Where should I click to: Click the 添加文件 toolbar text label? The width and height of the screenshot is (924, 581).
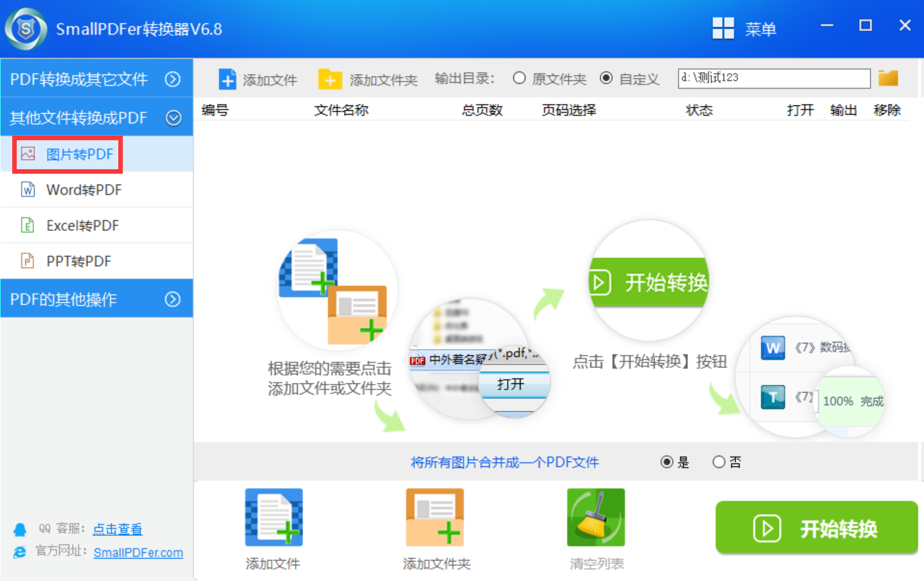[270, 80]
